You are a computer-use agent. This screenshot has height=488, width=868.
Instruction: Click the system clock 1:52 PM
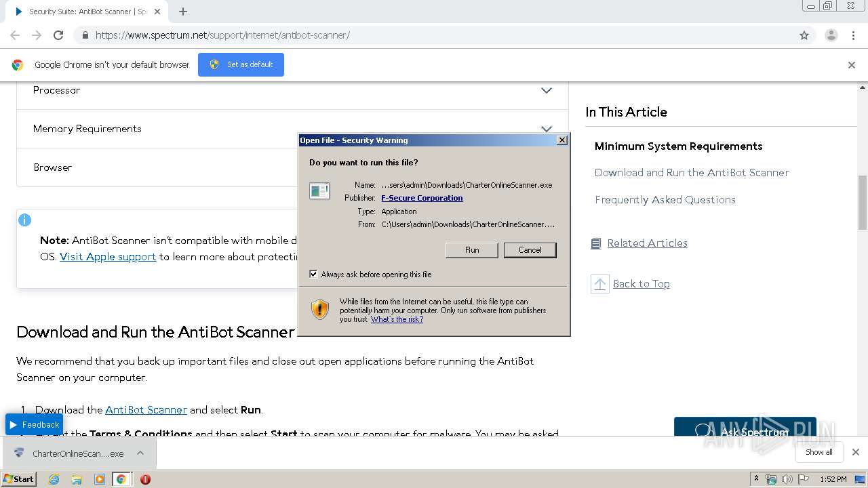[833, 479]
